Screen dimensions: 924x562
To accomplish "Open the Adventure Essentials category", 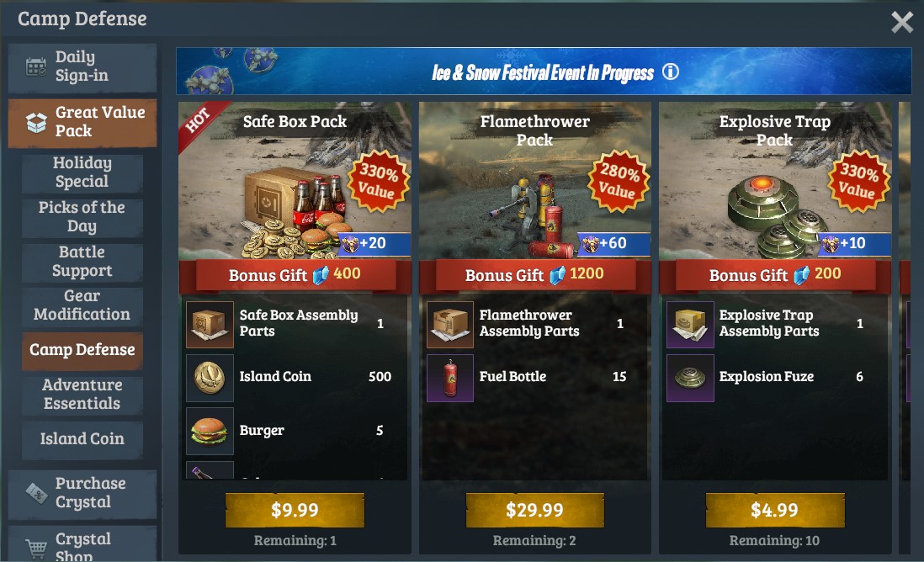I will (x=82, y=395).
